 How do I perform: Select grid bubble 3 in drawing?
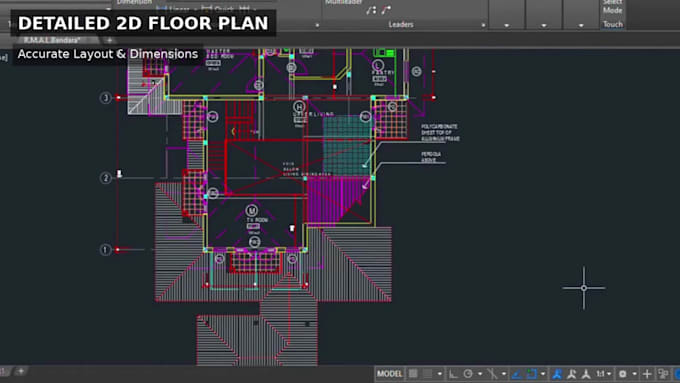105,98
